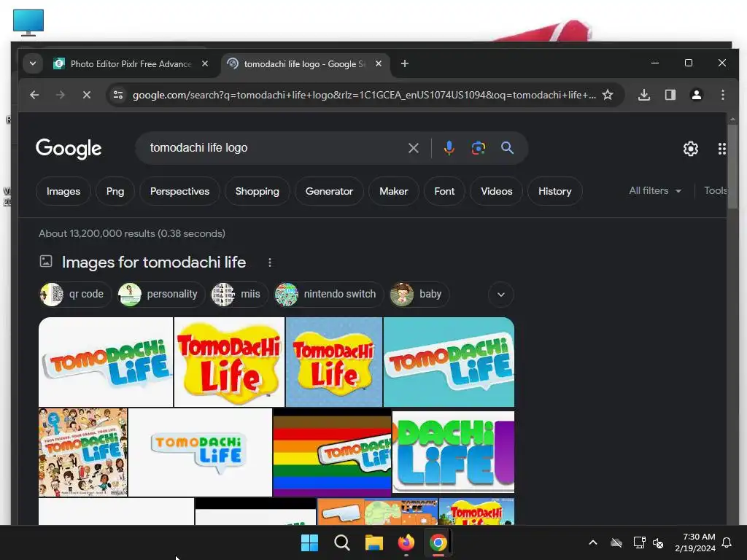Open Firefox from the taskbar

[x=406, y=542]
